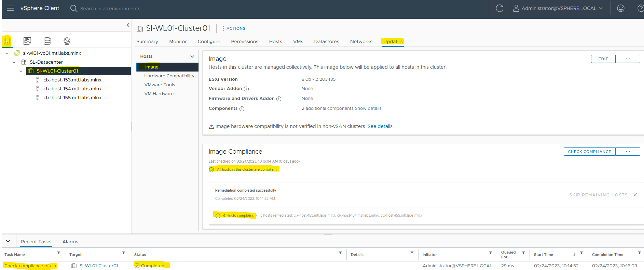The width and height of the screenshot is (644, 270).
Task: Click the CHECK COMPLIANCE button
Action: [590, 152]
